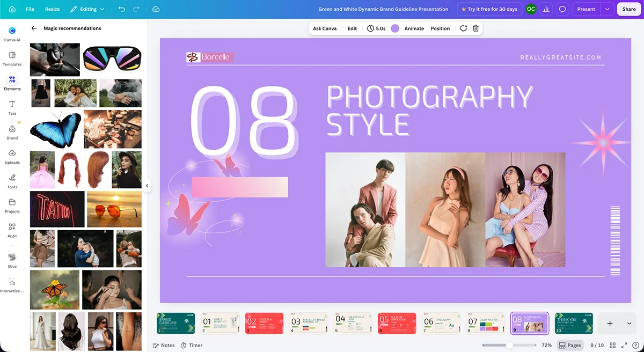The image size is (644, 352).
Task: Open the Tools panel
Action: 12,181
